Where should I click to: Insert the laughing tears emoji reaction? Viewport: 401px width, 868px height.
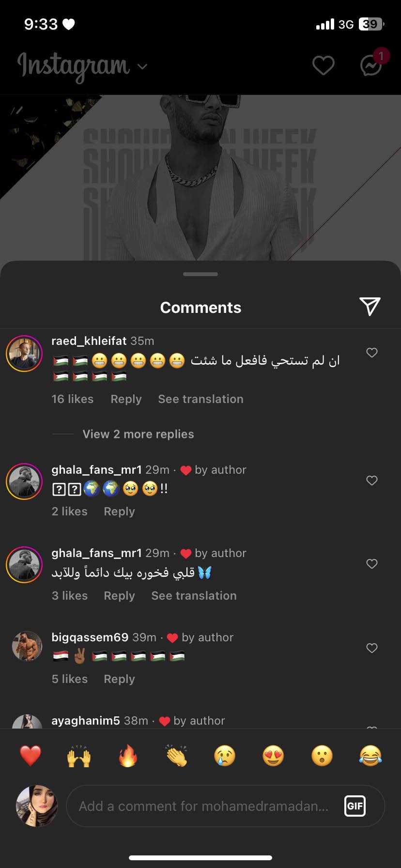370,756
